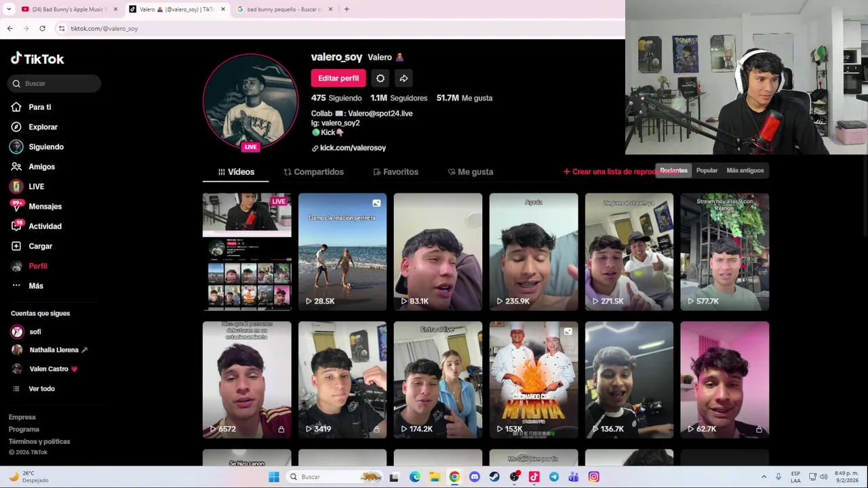Select the Compartidos profile tab
The image size is (868, 488).
[313, 172]
